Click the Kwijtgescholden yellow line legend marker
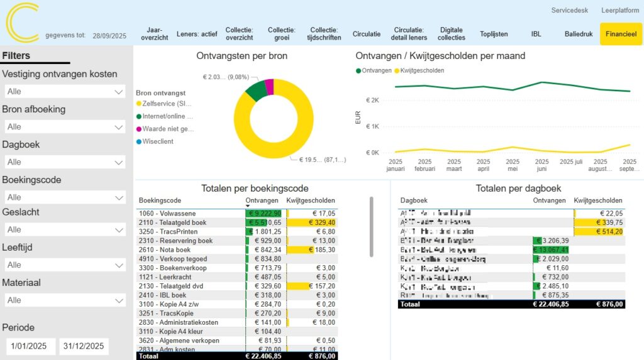Screen dimensions: 644x360 click(397, 70)
